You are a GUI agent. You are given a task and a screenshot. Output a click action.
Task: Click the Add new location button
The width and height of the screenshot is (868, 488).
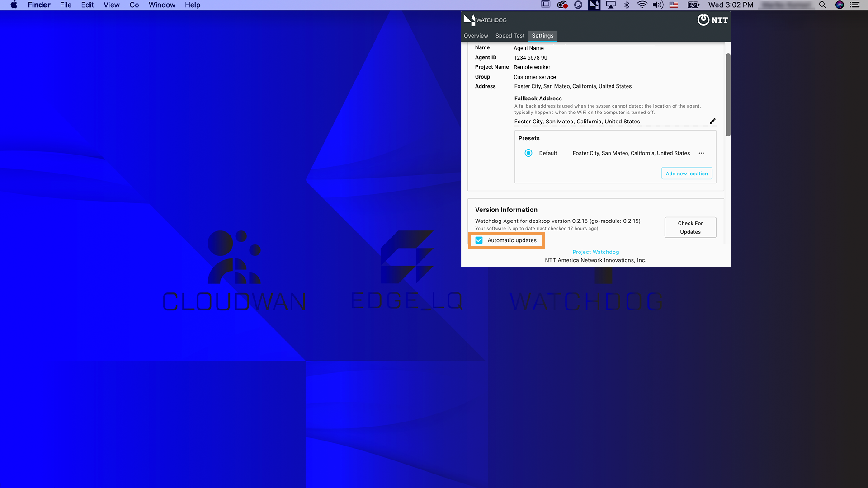(687, 174)
